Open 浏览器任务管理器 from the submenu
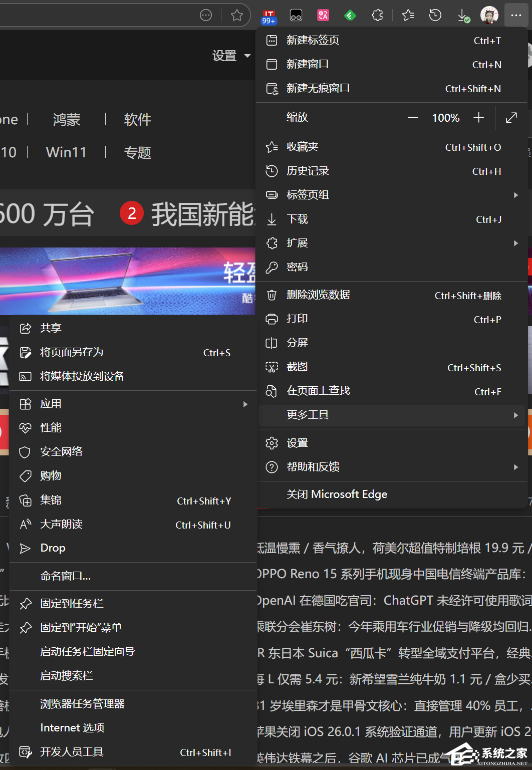 coord(82,703)
